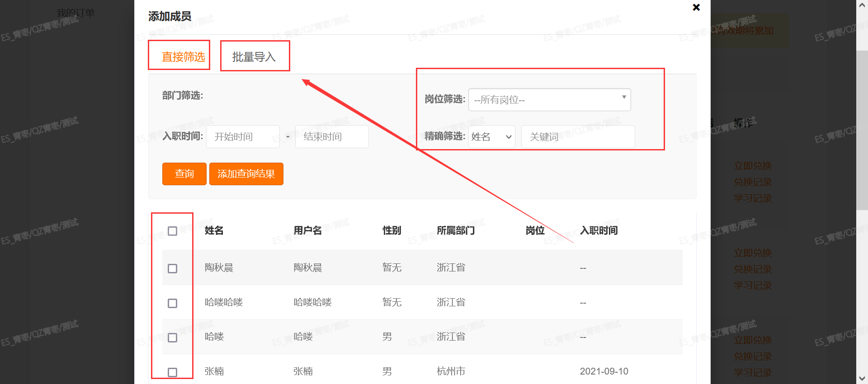This screenshot has height=384, width=868.
Task: Check the box for the 哈喽 row
Action: (172, 338)
